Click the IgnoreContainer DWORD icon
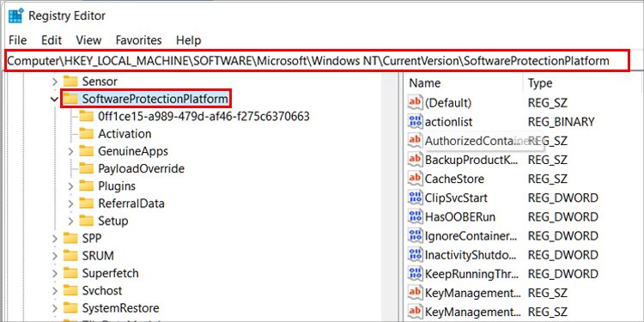 pyautogui.click(x=416, y=236)
